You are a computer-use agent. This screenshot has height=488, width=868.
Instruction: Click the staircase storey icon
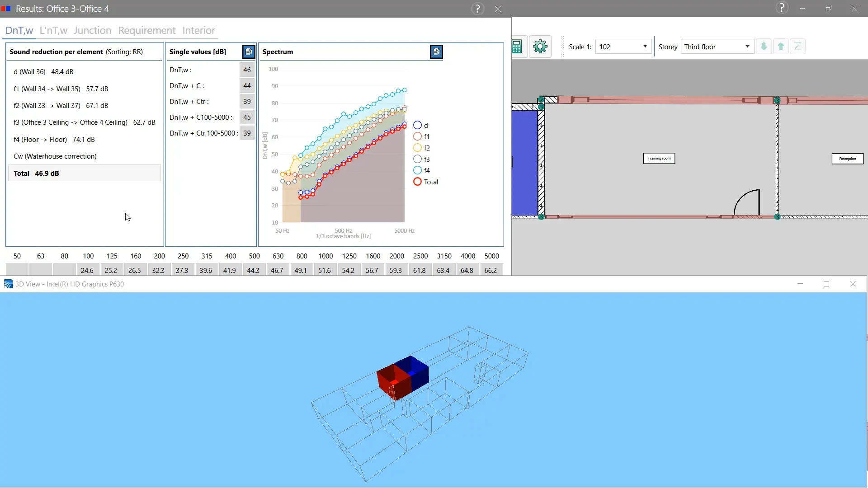(x=798, y=47)
